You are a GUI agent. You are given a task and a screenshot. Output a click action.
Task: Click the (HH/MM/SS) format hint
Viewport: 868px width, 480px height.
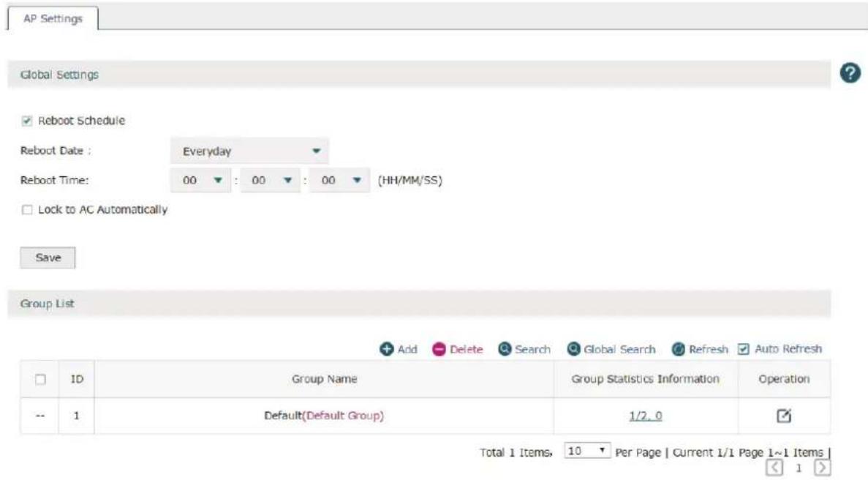[410, 180]
